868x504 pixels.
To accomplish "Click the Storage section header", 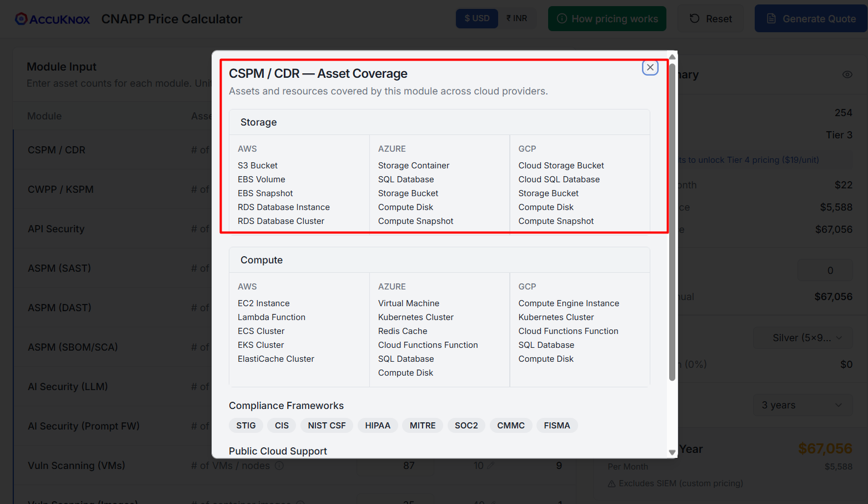I will [439, 122].
